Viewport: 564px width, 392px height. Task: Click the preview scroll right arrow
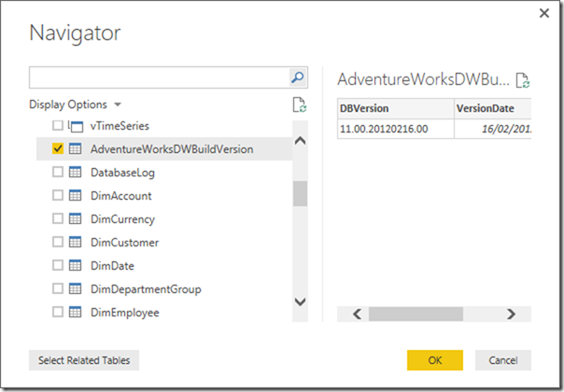(x=511, y=314)
